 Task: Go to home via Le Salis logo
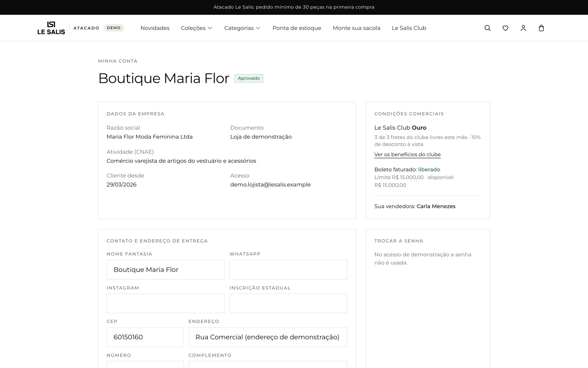[x=51, y=28]
